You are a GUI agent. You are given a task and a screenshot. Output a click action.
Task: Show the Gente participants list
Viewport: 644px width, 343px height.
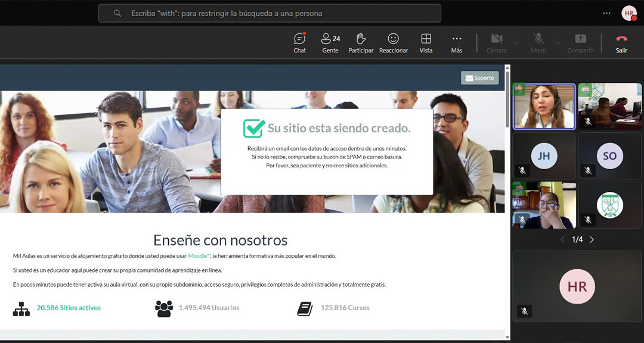click(x=330, y=42)
